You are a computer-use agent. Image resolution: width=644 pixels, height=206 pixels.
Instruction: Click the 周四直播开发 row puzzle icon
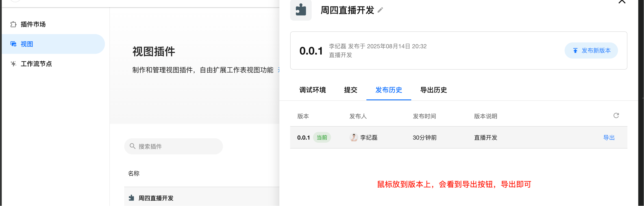[x=131, y=198]
